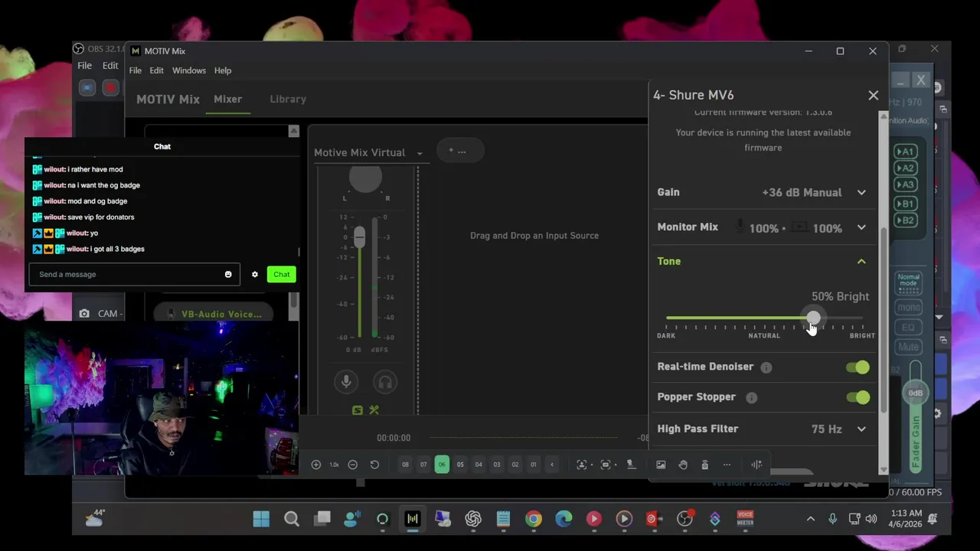Open the File menu in MOTIV Mix
The width and height of the screenshot is (980, 551).
[135, 70]
